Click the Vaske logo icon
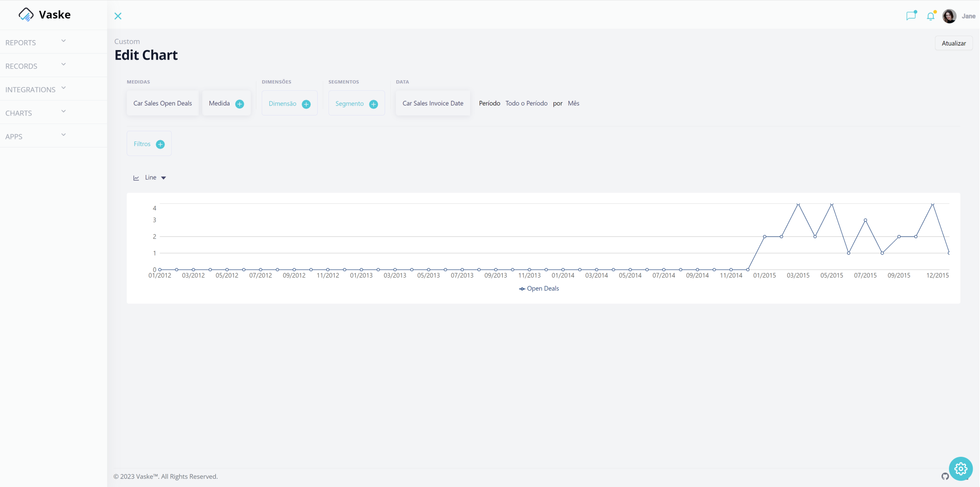The height and width of the screenshot is (487, 980). 26,15
